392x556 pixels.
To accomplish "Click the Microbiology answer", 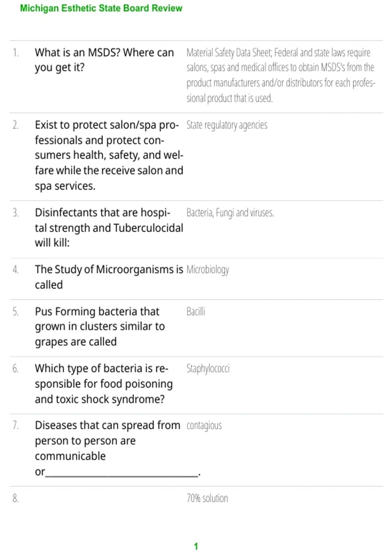I will pyautogui.click(x=208, y=270).
